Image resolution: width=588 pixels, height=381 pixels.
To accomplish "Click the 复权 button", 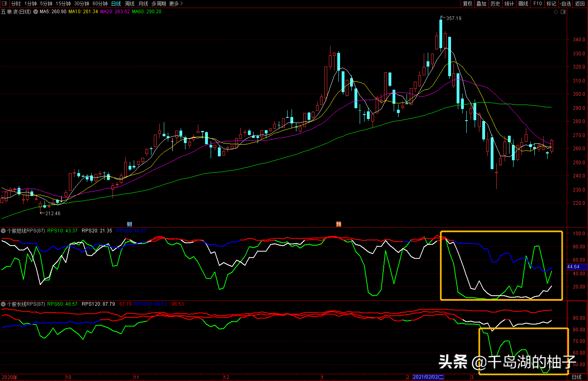I will click(467, 4).
